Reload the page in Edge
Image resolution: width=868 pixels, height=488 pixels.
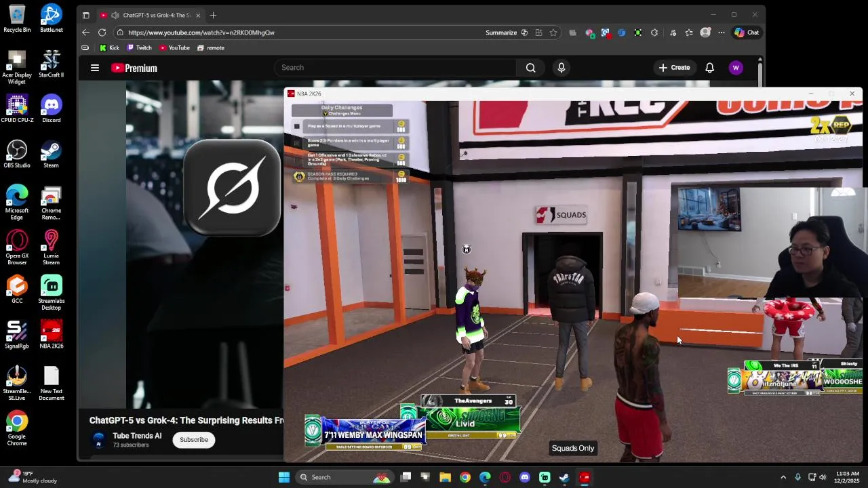[x=102, y=33]
